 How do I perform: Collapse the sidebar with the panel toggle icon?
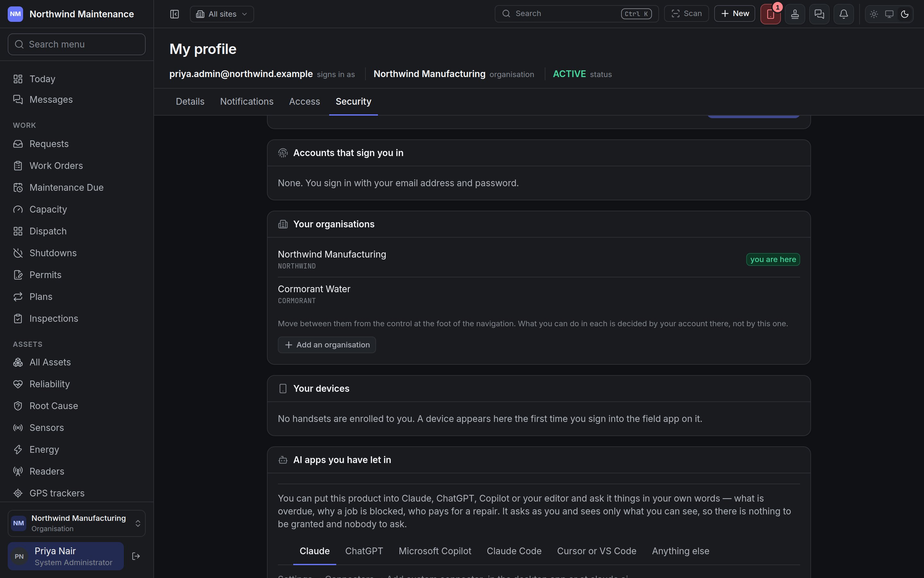(x=174, y=14)
